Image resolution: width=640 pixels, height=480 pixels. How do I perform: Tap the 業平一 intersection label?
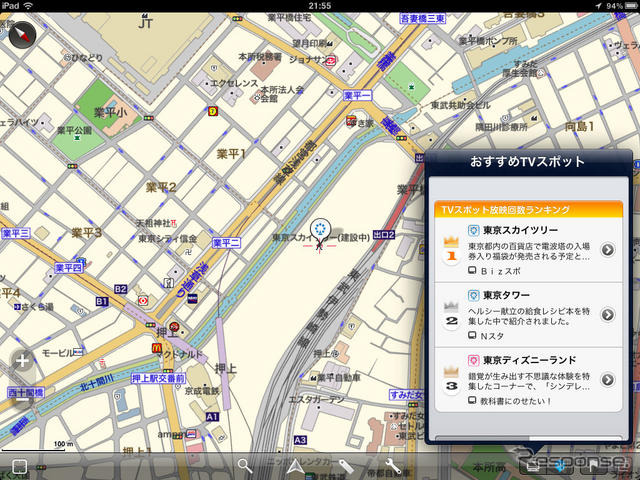(x=358, y=96)
